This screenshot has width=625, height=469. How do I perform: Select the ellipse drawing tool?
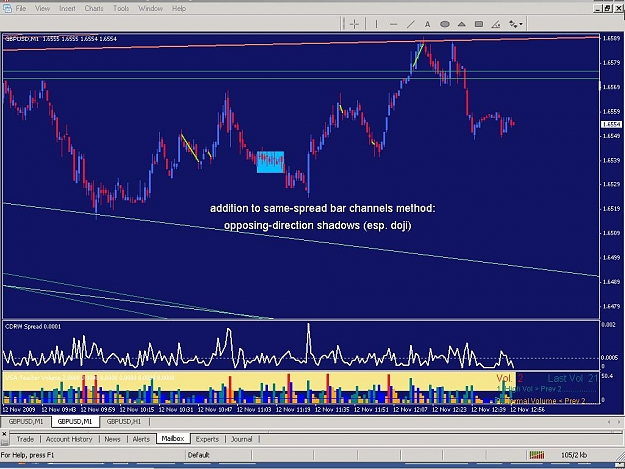445,24
